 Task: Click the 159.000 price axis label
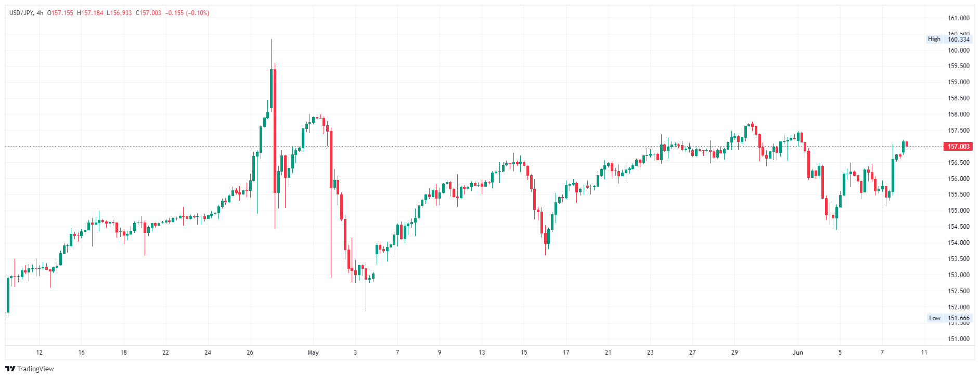click(x=958, y=82)
